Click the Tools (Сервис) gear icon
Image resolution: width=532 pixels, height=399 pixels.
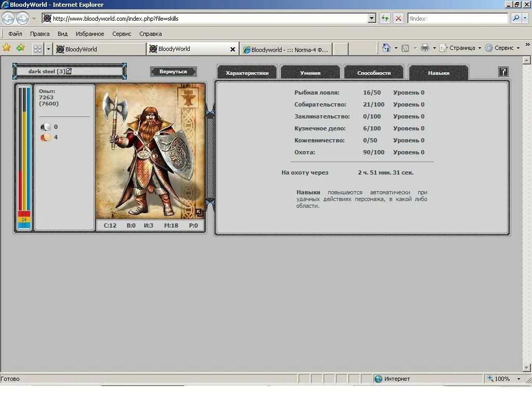tap(489, 48)
